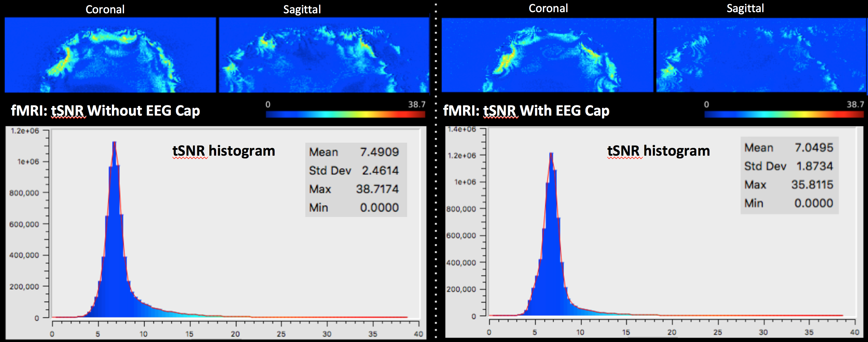Click the Max 35.8115 value in stats box
The image size is (868, 342).
[812, 185]
